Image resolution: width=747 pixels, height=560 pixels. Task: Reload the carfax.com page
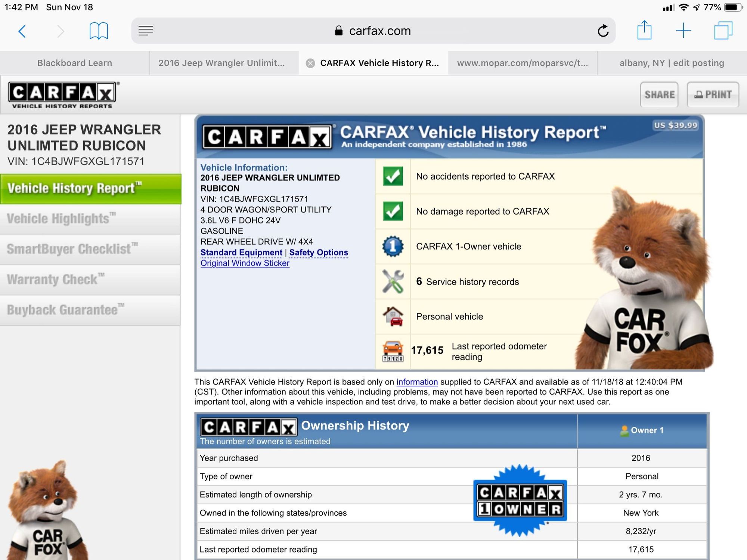(603, 31)
